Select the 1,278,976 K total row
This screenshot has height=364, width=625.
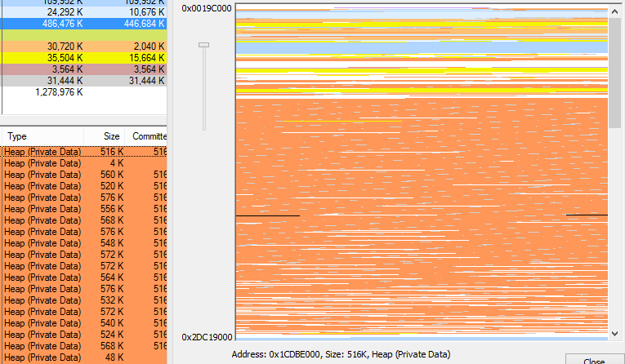[82, 92]
